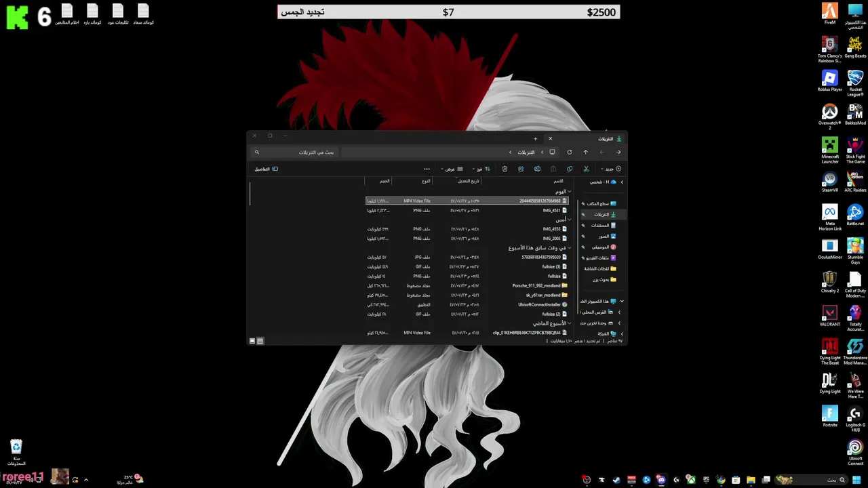Open the New item dropdown
The width and height of the screenshot is (868, 488).
[612, 169]
